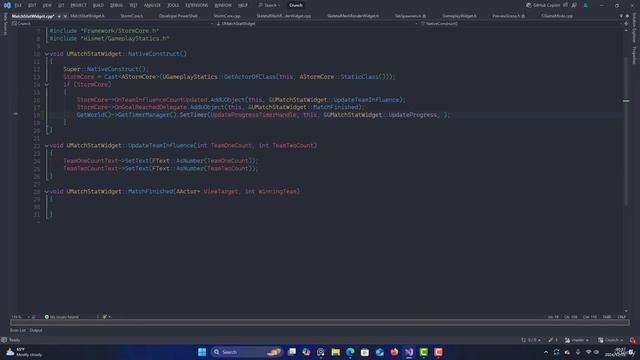
Task: Open Microsoft Edge from the taskbar
Action: pos(350,352)
